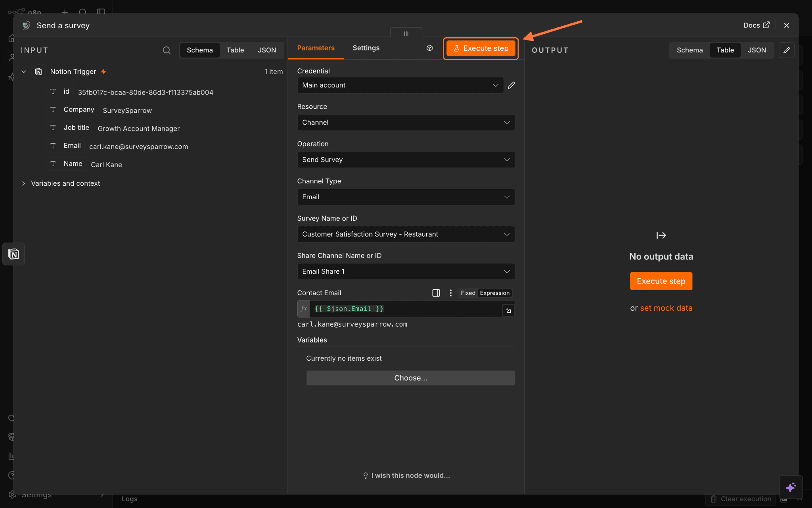Expand Variables and context section
Screen dimensions: 812x508
pos(24,183)
